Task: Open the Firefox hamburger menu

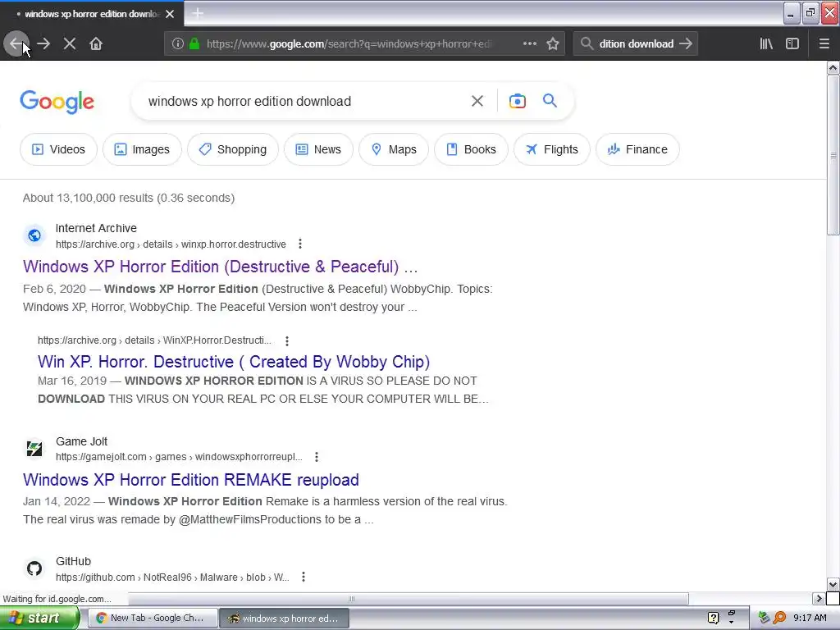Action: click(824, 43)
